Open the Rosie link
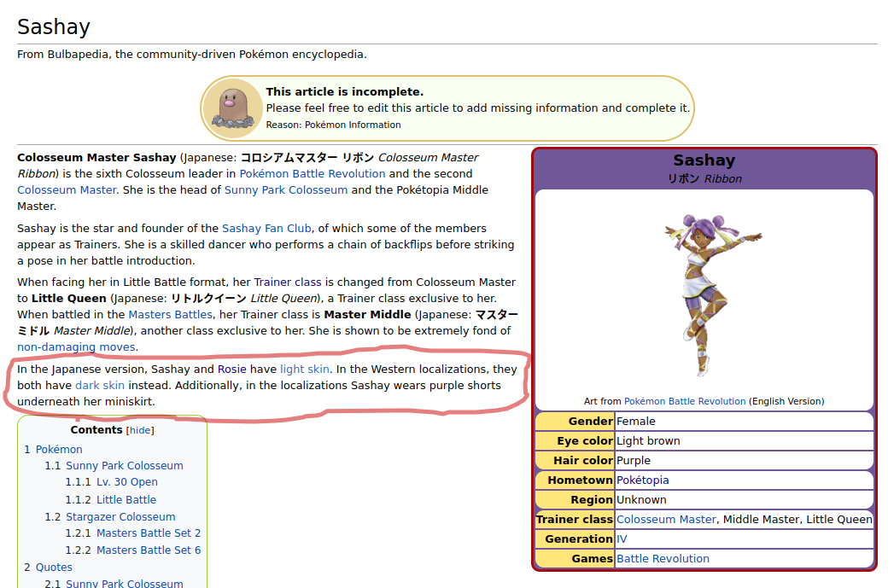Image resolution: width=894 pixels, height=588 pixels. point(231,370)
